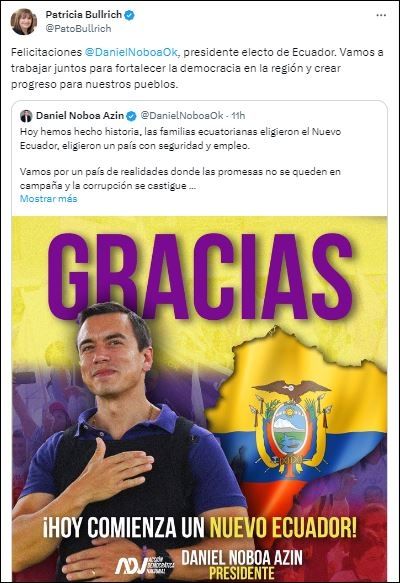The height and width of the screenshot is (583, 400).
Task: Click Daniel Noboa Azin's verified badge
Action: click(131, 116)
